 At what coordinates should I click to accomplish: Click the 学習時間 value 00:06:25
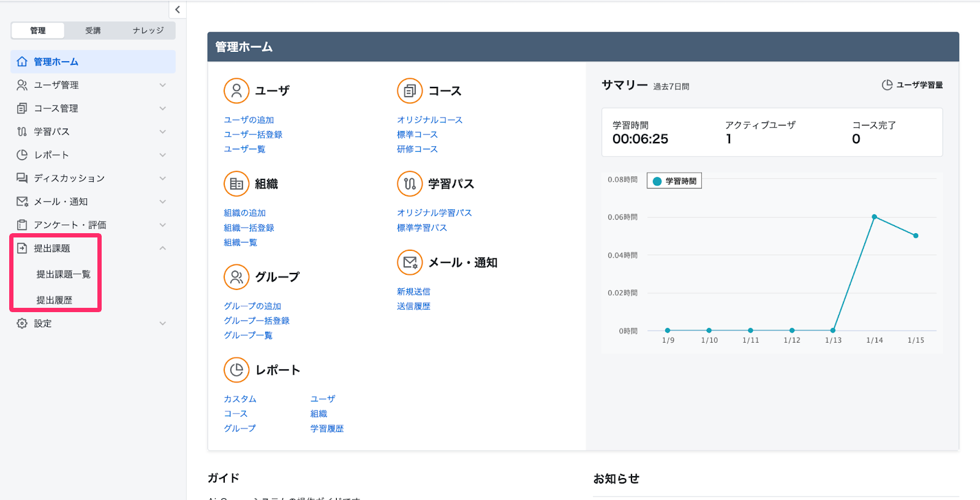pyautogui.click(x=640, y=139)
